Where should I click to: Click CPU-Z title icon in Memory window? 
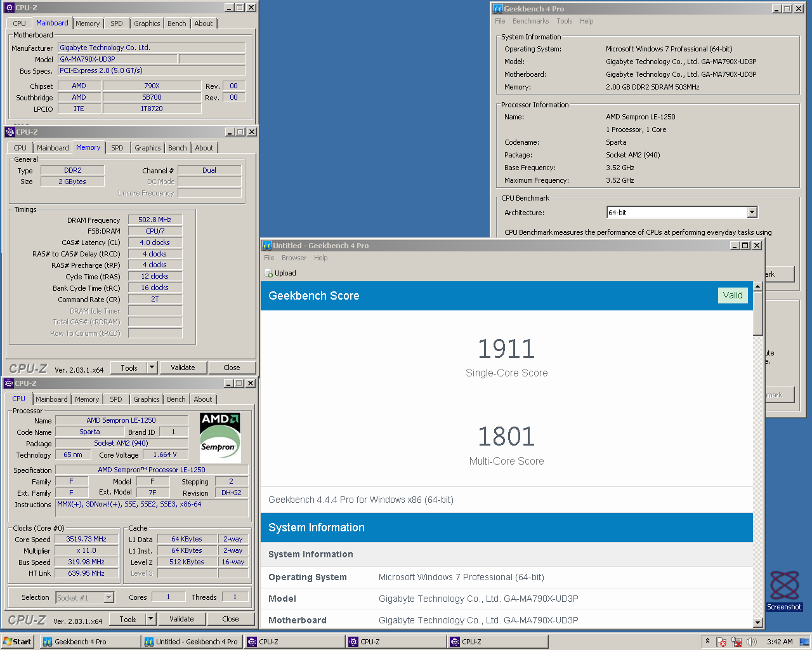coord(10,132)
